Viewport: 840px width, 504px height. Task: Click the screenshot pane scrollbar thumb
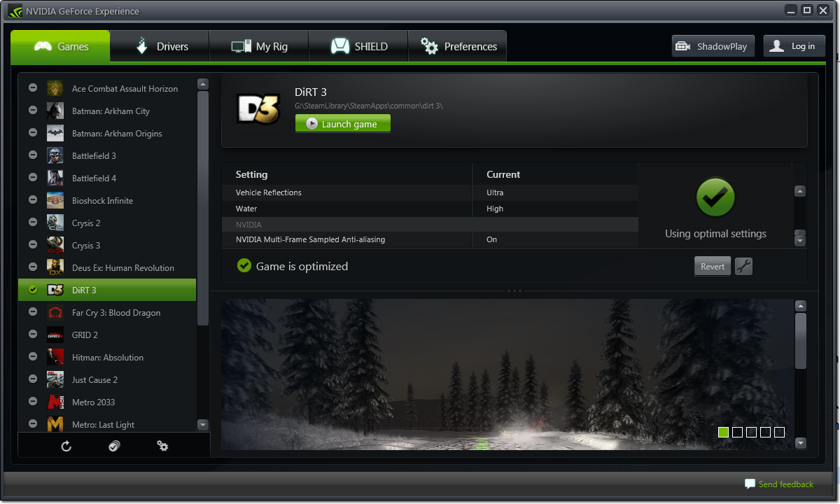(801, 341)
